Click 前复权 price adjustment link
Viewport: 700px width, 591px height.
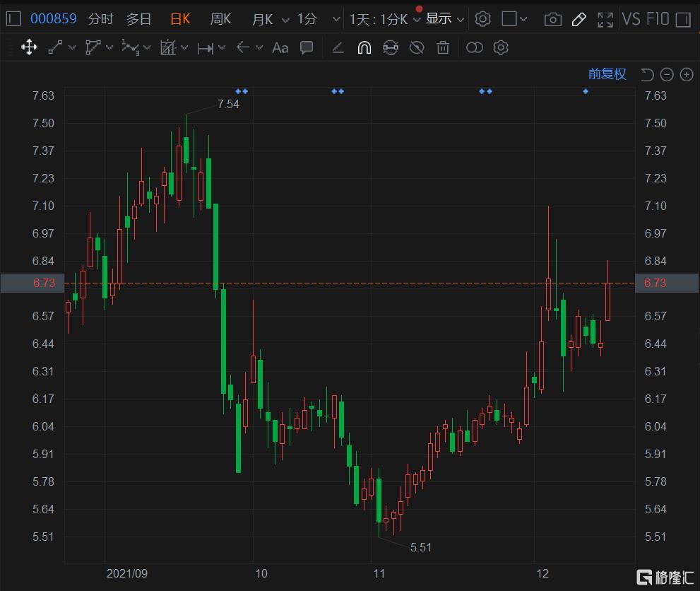(x=607, y=74)
